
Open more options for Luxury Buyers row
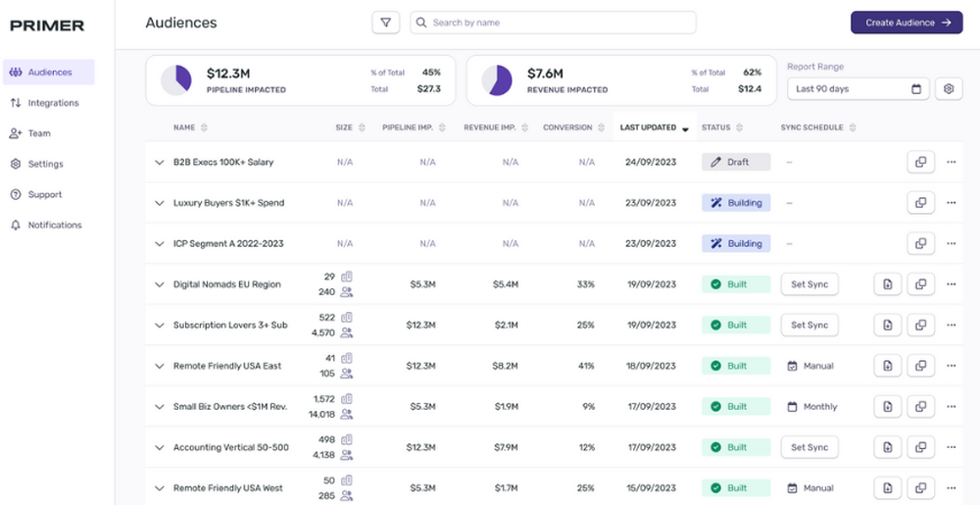point(952,203)
